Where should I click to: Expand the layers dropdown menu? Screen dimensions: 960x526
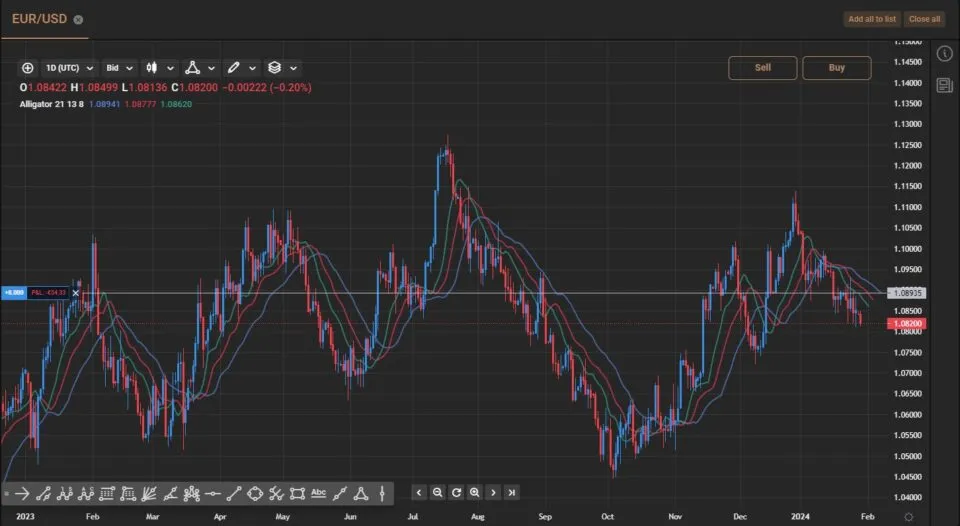coord(282,68)
